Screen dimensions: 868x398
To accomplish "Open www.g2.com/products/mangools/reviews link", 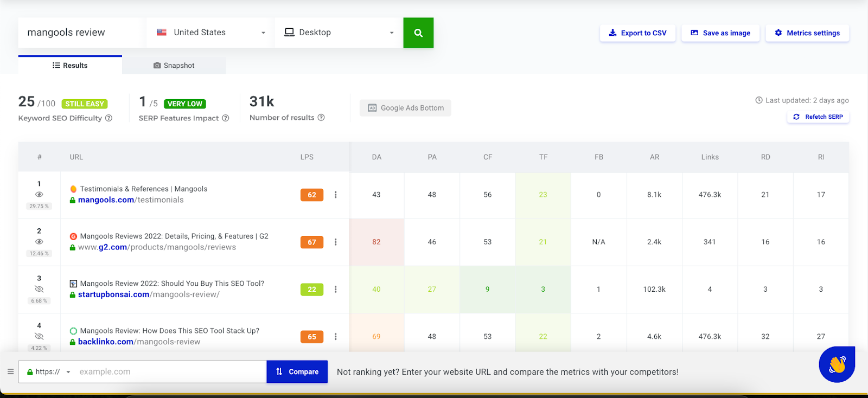I will (x=157, y=247).
